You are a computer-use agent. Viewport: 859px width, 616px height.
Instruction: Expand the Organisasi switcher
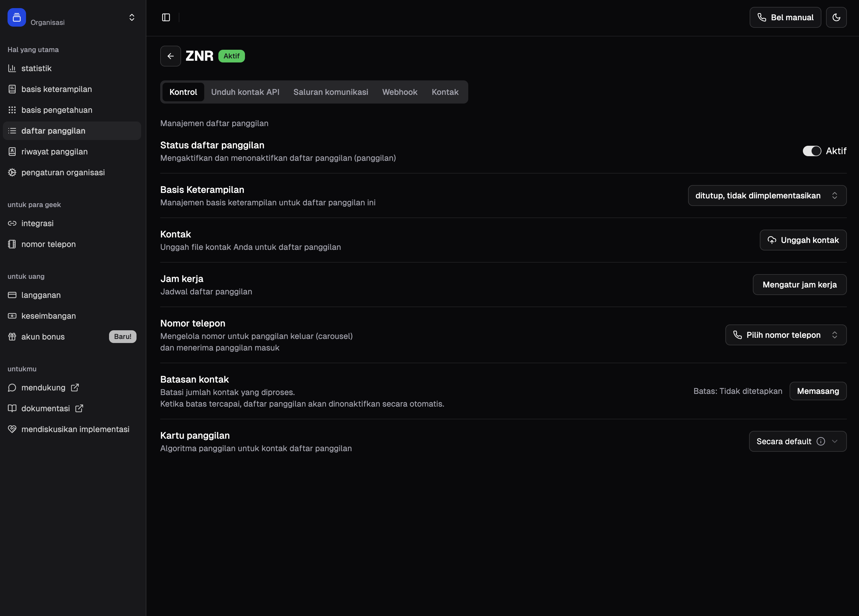131,17
